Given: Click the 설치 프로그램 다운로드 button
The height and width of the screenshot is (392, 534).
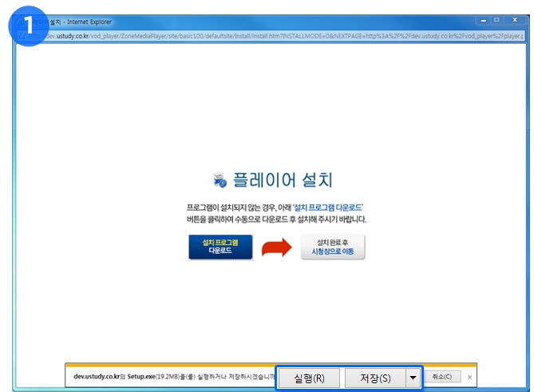Looking at the screenshot, I should pyautogui.click(x=220, y=247).
